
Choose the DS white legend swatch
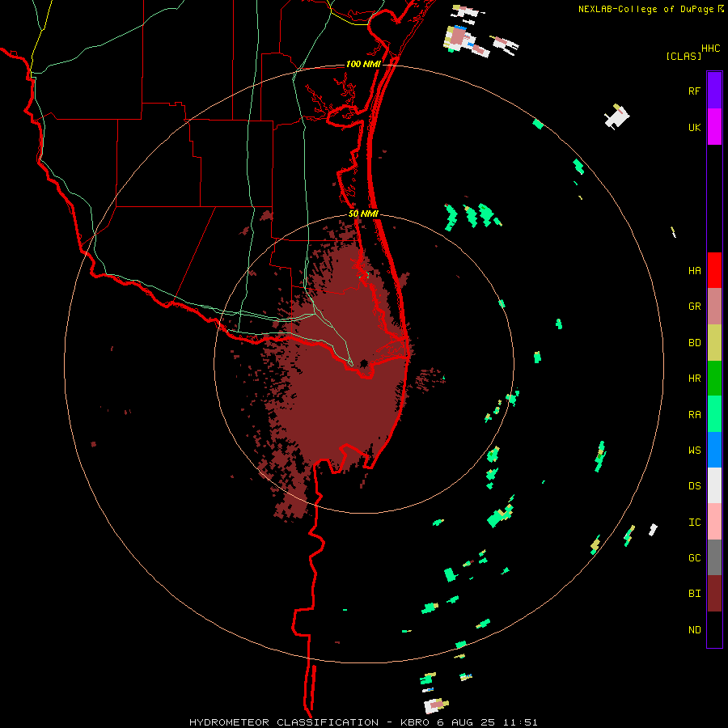[x=714, y=485]
